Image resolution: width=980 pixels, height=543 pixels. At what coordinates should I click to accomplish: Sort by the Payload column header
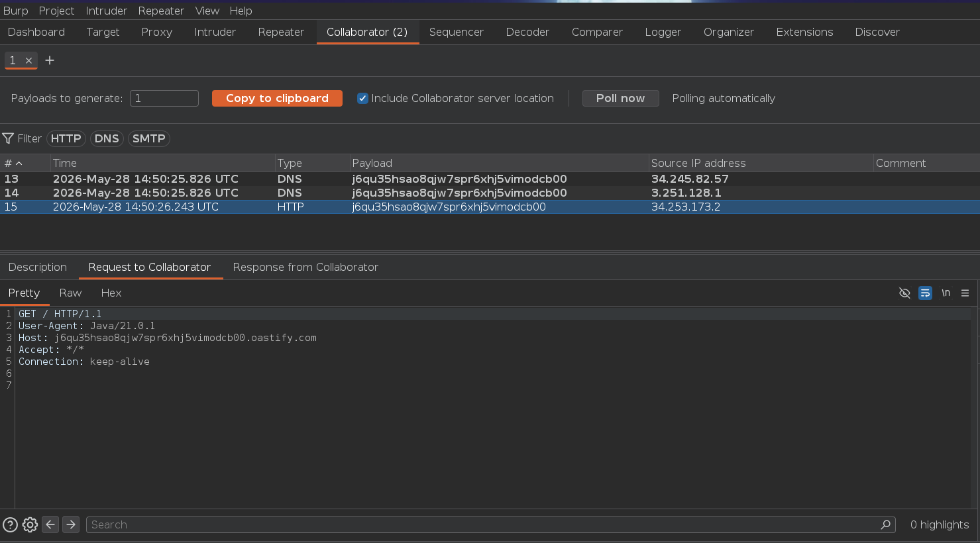click(499, 163)
